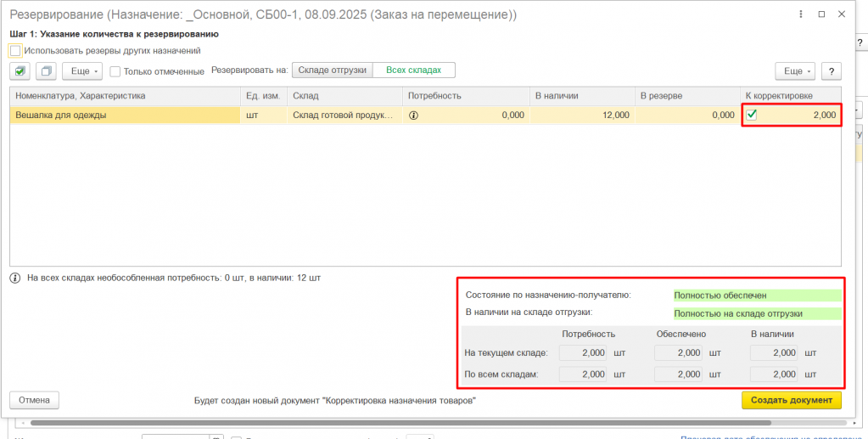The image size is (868, 439).
Task: Click the Отмена button
Action: (x=34, y=400)
